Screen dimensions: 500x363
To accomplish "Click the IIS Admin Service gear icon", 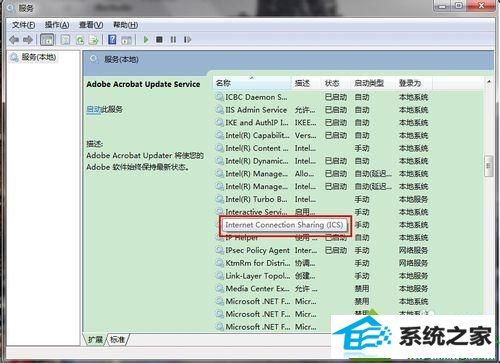I will pyautogui.click(x=220, y=110).
